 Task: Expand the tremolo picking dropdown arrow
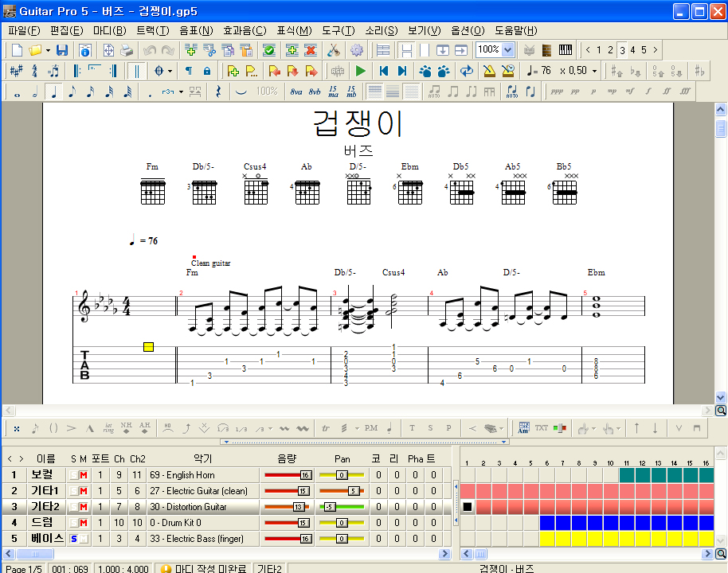coord(357,428)
